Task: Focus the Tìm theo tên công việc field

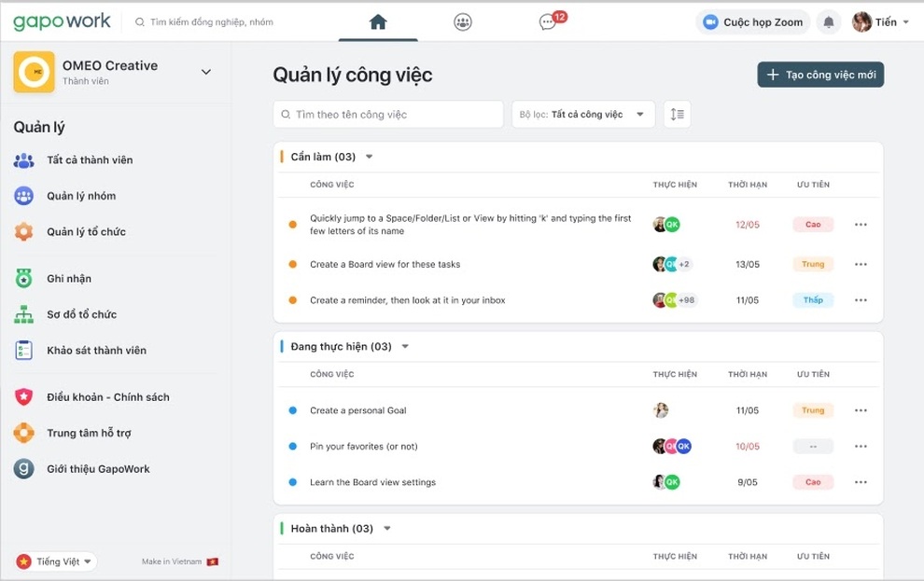Action: [x=388, y=114]
